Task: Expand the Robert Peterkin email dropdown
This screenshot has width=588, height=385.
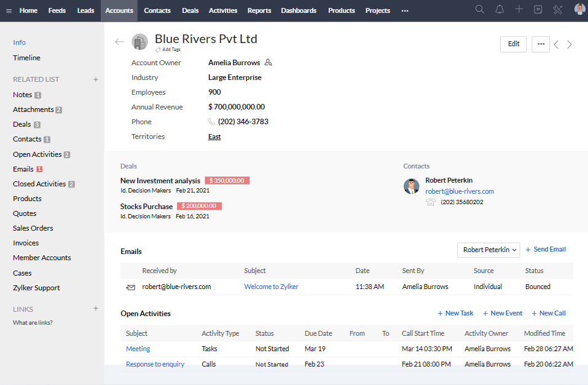Action: point(488,250)
